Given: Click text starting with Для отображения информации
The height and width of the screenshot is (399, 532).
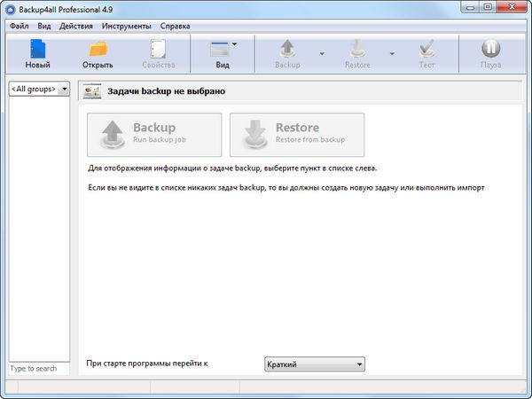Looking at the screenshot, I should 232,168.
